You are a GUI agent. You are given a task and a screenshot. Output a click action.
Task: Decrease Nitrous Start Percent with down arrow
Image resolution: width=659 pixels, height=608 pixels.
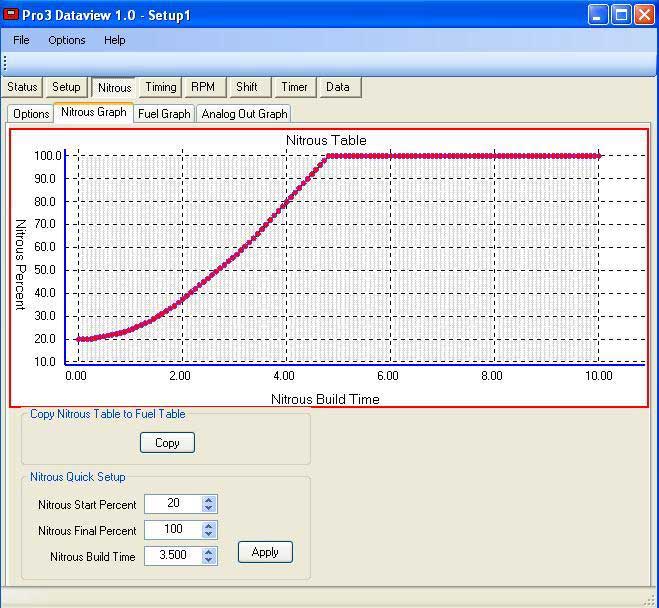[209, 508]
